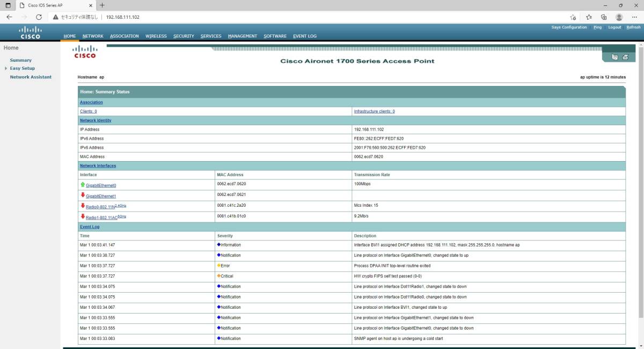
Task: Open the Radio1-802.11AC 5GHz link
Action: (x=106, y=217)
